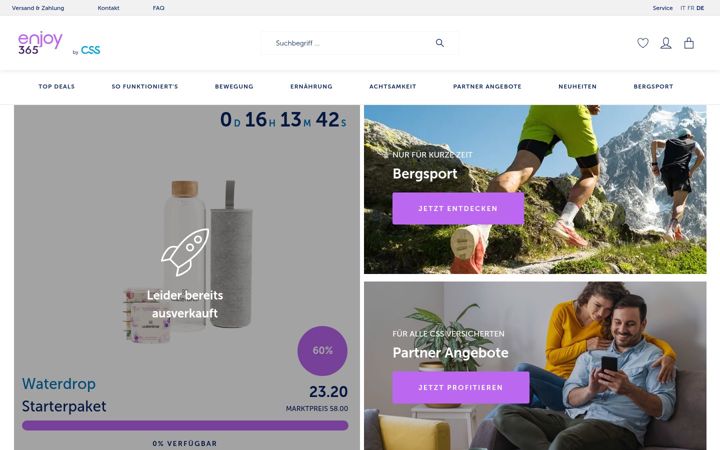This screenshot has height=450, width=720.
Task: Open the Kontakt link
Action: click(108, 8)
